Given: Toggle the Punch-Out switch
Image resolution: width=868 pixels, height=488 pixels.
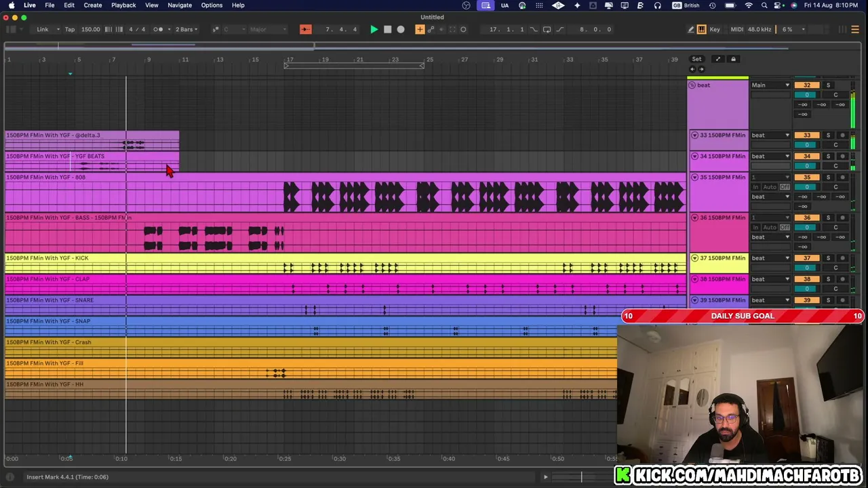Looking at the screenshot, I should tap(559, 29).
